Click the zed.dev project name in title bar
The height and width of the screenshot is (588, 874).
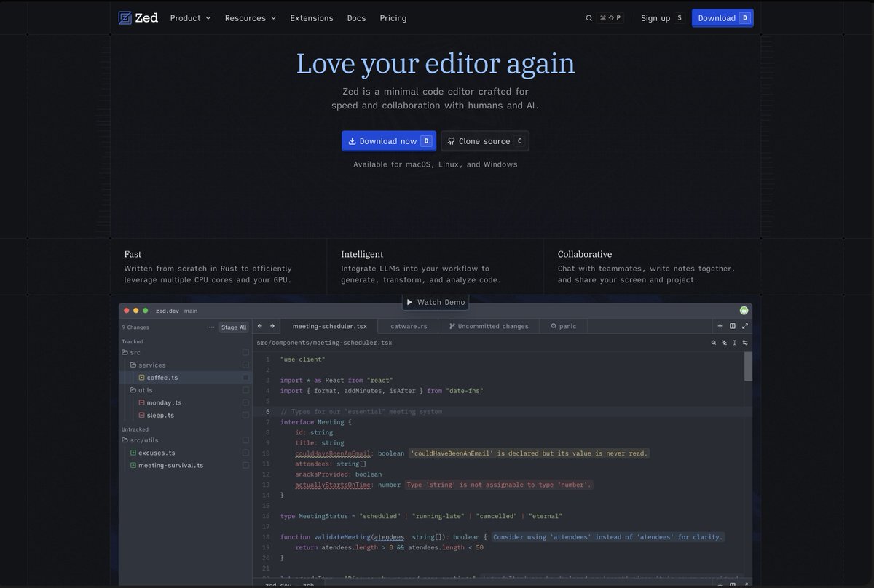(x=167, y=311)
